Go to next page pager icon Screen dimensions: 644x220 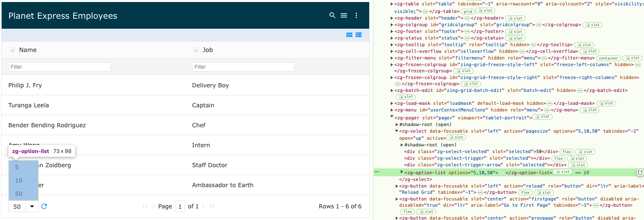[203, 206]
